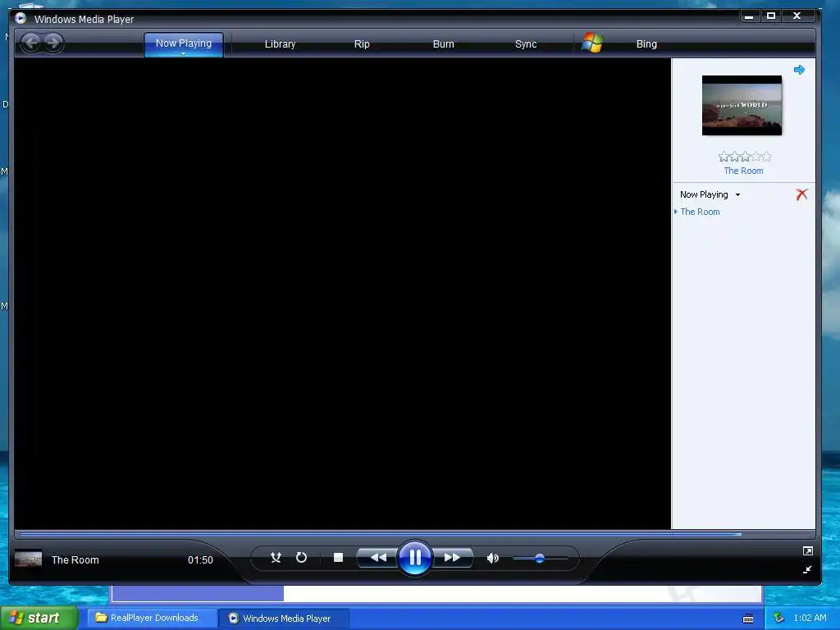
Task: Pause the video
Action: tap(415, 558)
